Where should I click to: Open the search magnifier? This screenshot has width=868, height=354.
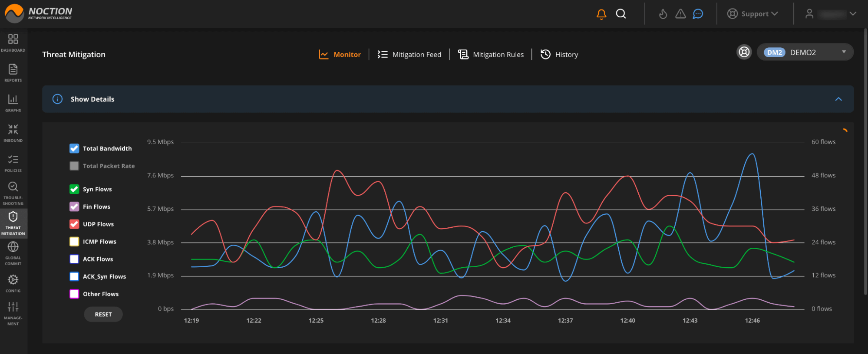(x=621, y=14)
